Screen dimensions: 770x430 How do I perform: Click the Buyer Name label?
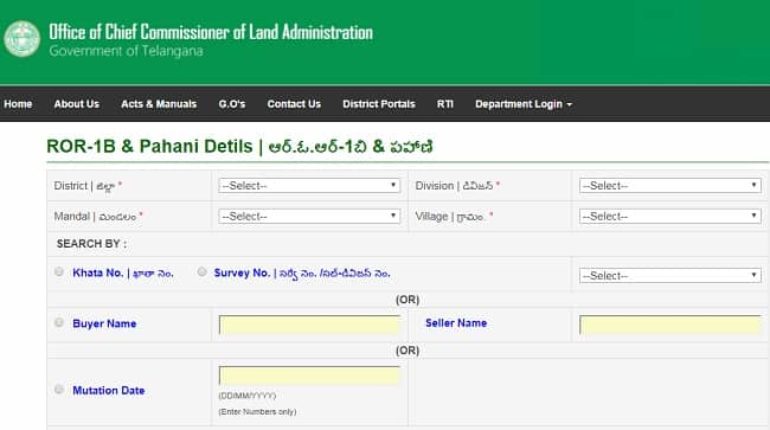click(104, 324)
